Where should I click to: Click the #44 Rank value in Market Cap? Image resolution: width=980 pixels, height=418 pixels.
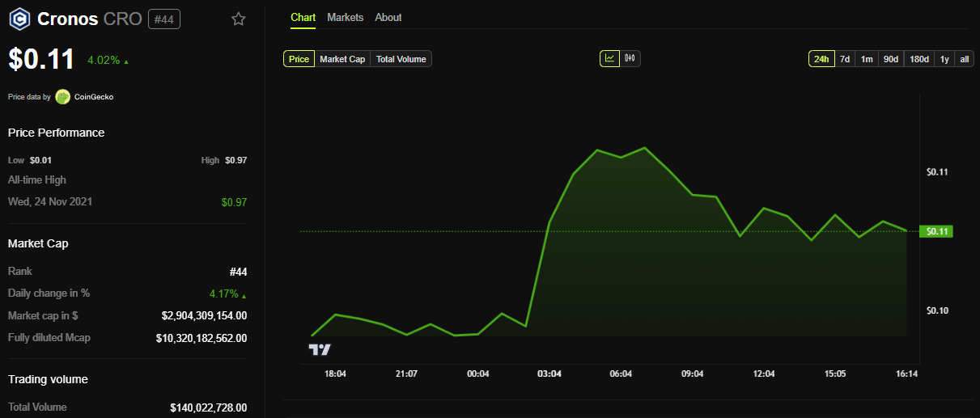(238, 272)
